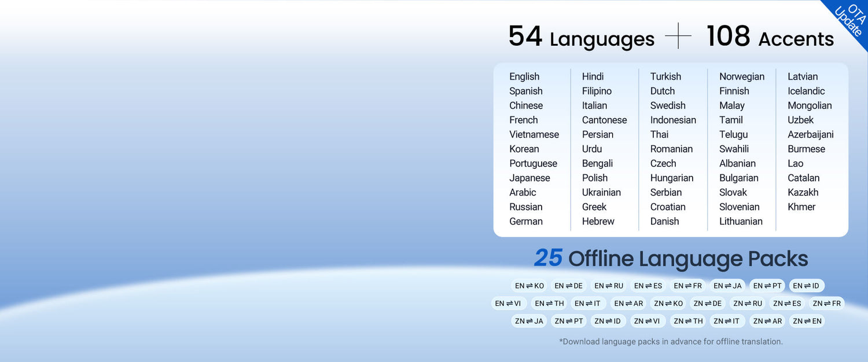The image size is (868, 362).
Task: Select the EN⇌JA language pack badge
Action: (x=727, y=286)
